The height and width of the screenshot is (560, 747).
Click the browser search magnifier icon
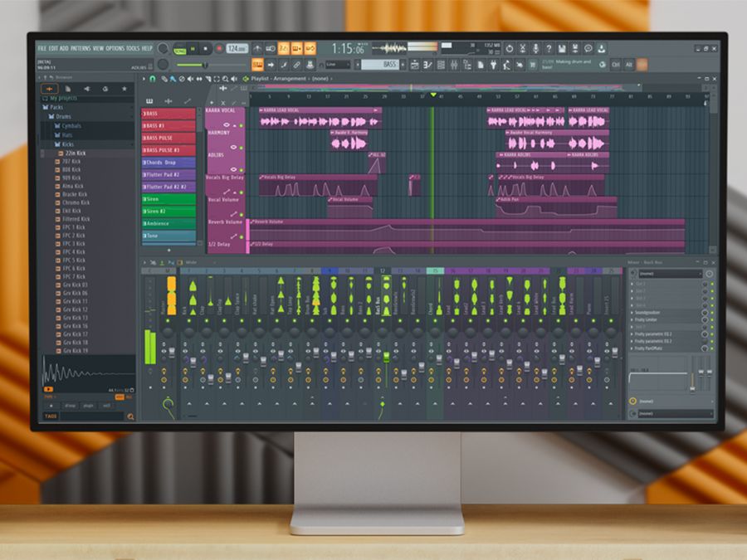click(130, 416)
